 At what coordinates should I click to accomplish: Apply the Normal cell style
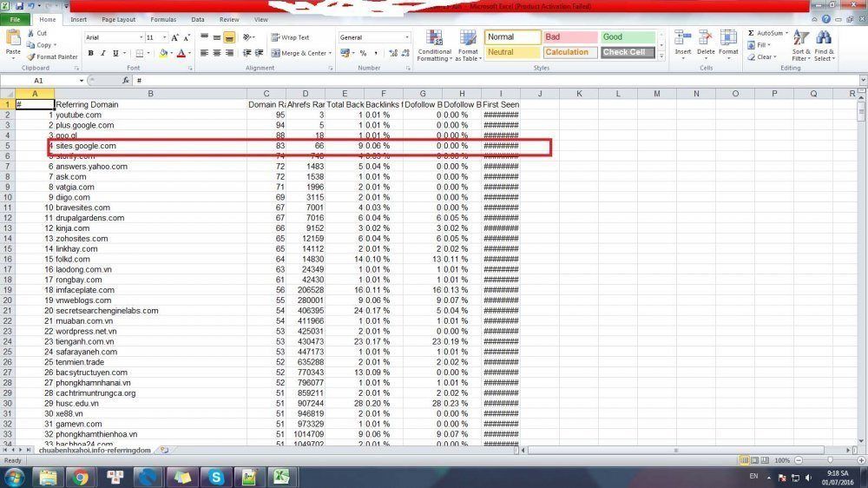click(513, 37)
